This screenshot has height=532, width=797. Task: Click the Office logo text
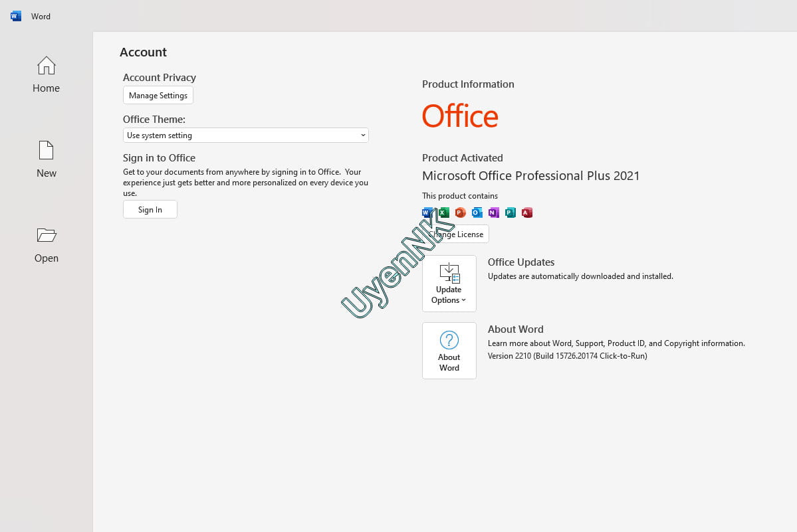click(460, 116)
